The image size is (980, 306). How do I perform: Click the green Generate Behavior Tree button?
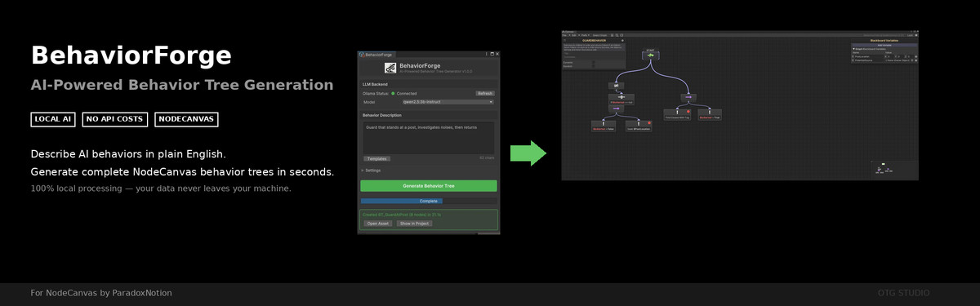tap(429, 186)
